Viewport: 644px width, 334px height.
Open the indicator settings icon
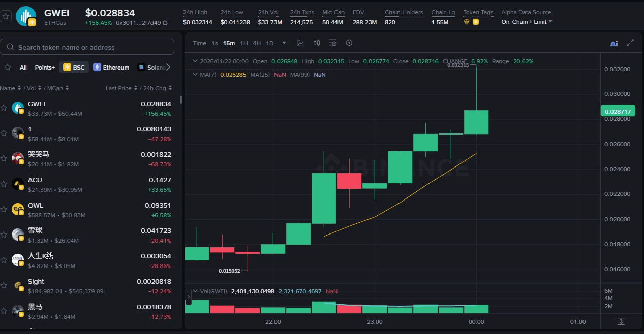(332, 43)
